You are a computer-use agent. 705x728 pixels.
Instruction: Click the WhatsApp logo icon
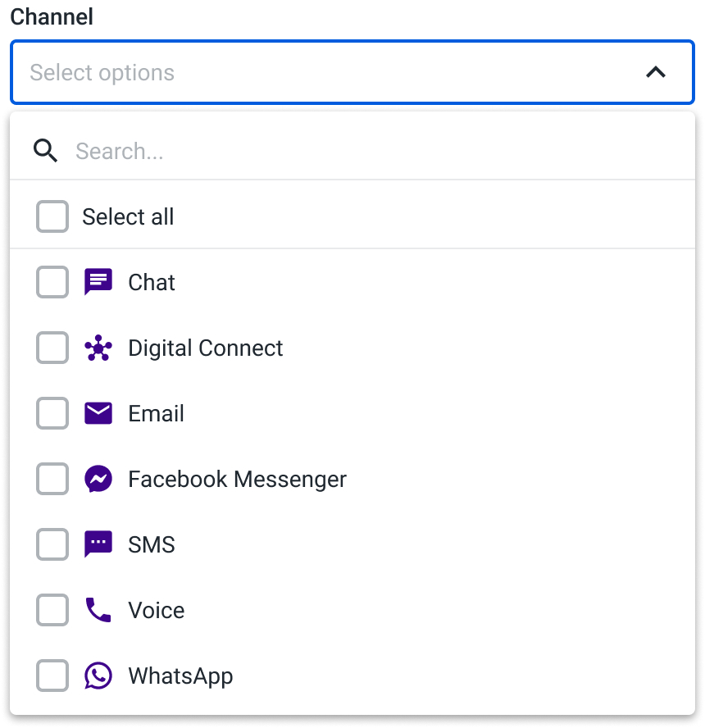point(98,676)
